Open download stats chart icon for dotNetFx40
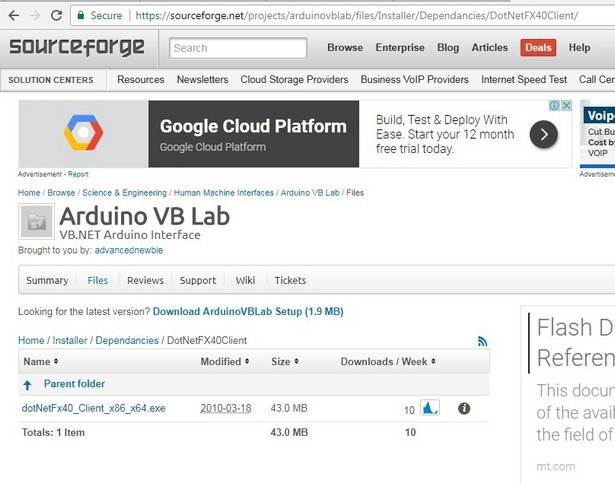Viewport: 615px width, 484px height. tap(430, 408)
